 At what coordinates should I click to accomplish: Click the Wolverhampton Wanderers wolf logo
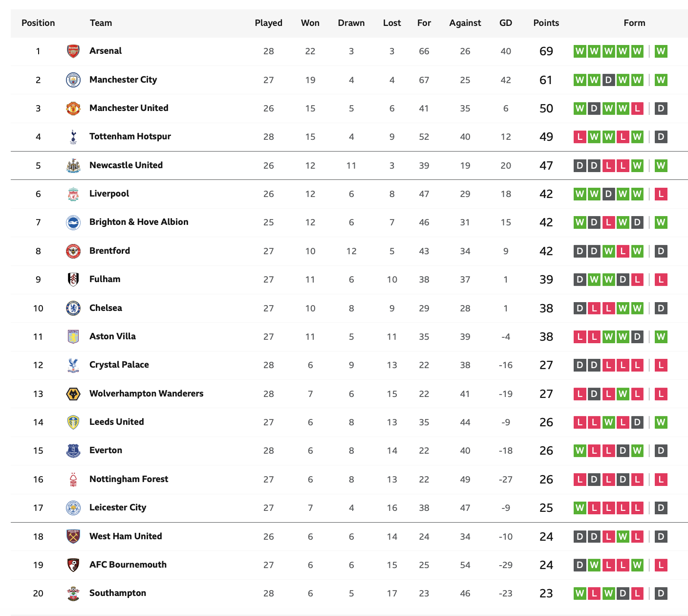click(x=73, y=394)
